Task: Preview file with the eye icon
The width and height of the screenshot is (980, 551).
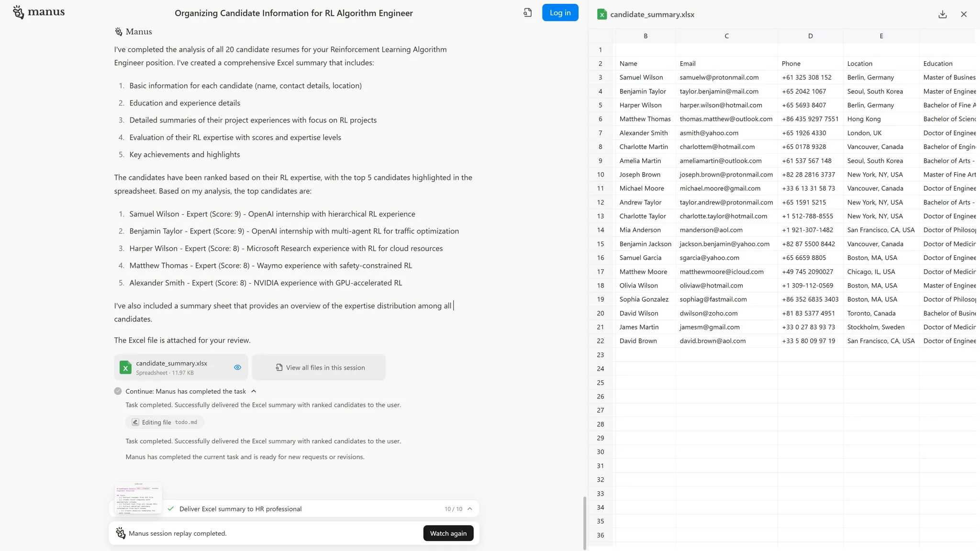Action: tap(237, 367)
